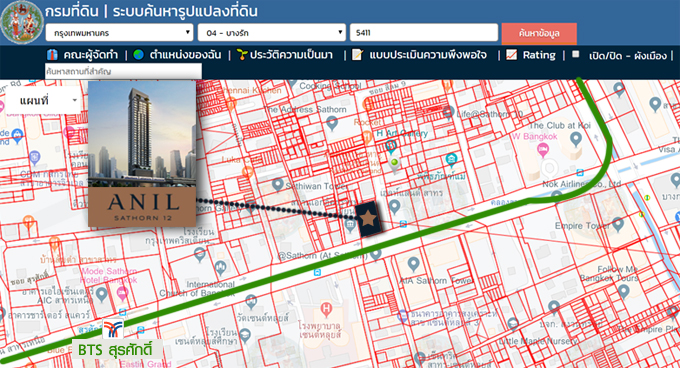This screenshot has height=368, width=680.
Task: Click the Department of Lands emblem logo
Action: coord(22,23)
